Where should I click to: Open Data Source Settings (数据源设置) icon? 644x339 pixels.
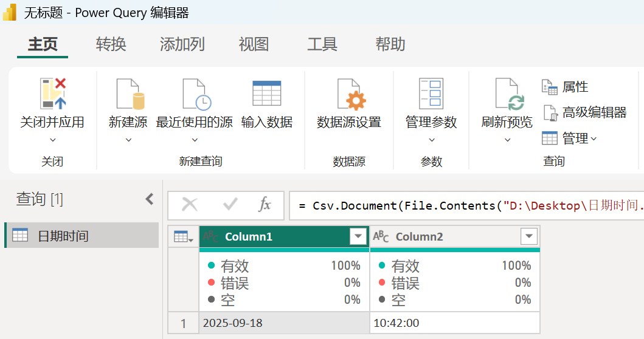click(x=351, y=94)
